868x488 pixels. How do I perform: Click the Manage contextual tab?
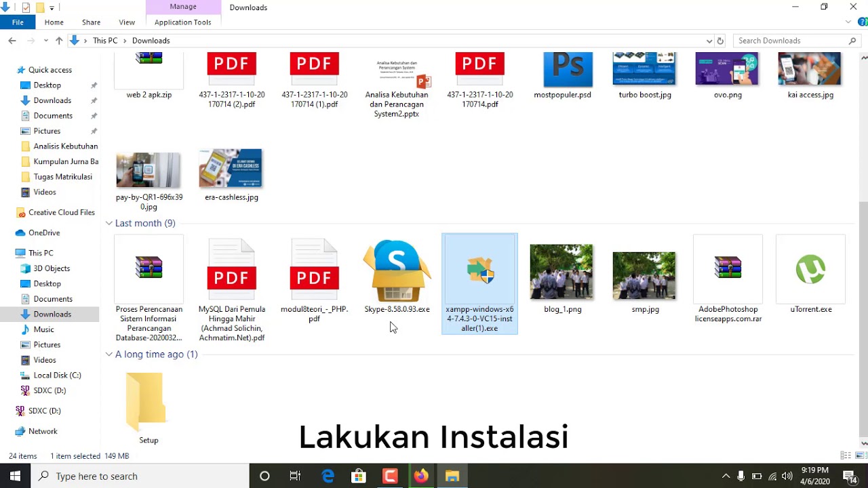(x=183, y=7)
